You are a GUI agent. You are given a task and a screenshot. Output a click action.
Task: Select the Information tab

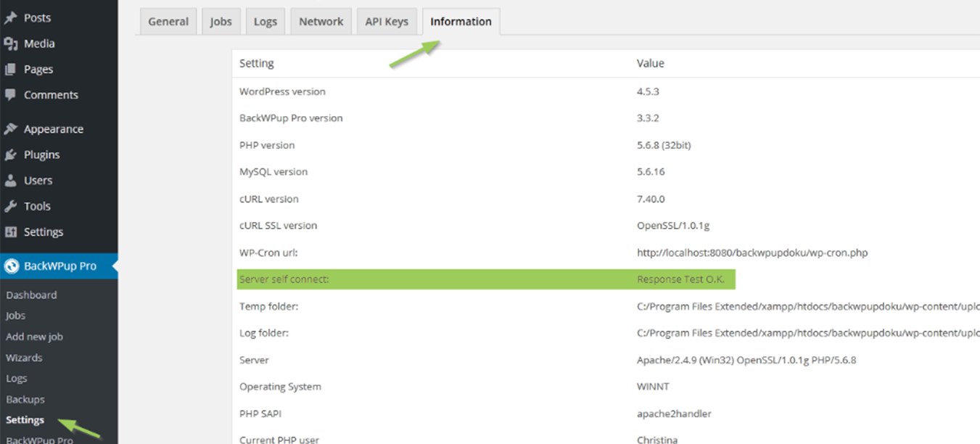click(461, 21)
